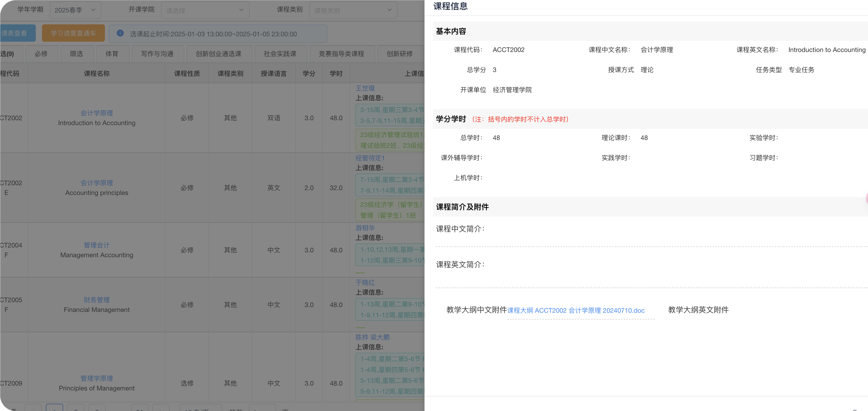The width and height of the screenshot is (868, 411).
Task: Switch to the 必修 tab
Action: click(x=41, y=54)
